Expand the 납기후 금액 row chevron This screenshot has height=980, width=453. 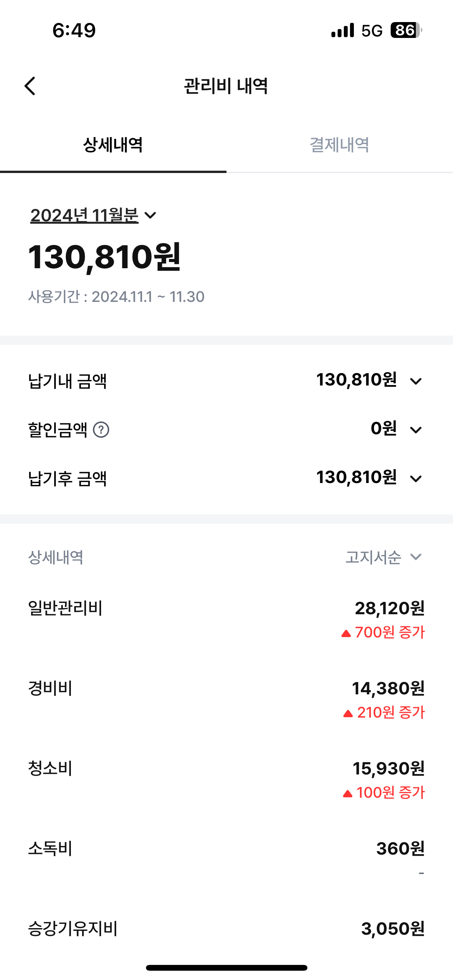coord(416,479)
